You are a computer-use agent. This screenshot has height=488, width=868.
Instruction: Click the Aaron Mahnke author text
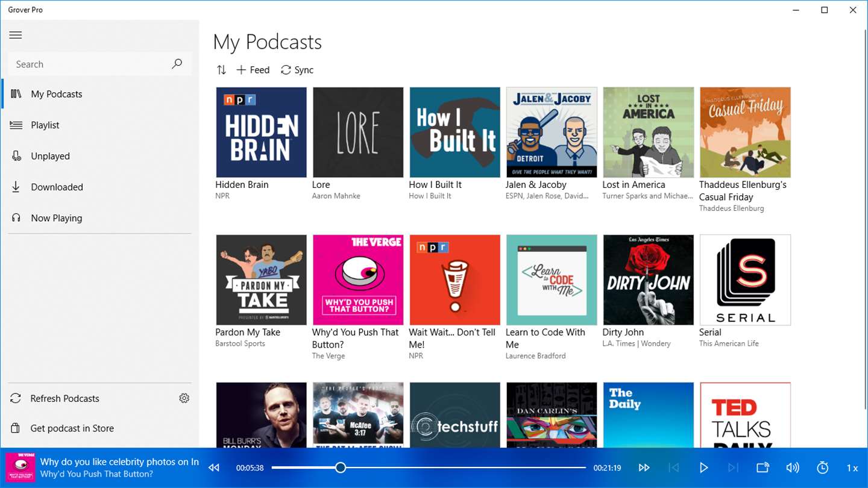click(336, 196)
